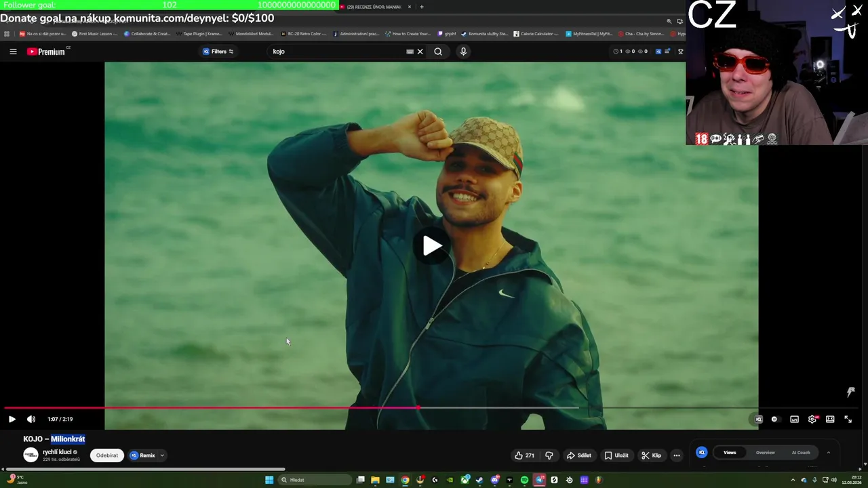Start voice search with microphone

click(x=463, y=52)
